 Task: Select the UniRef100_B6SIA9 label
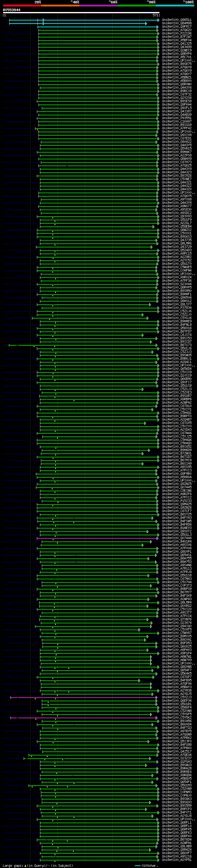click(x=176, y=464)
